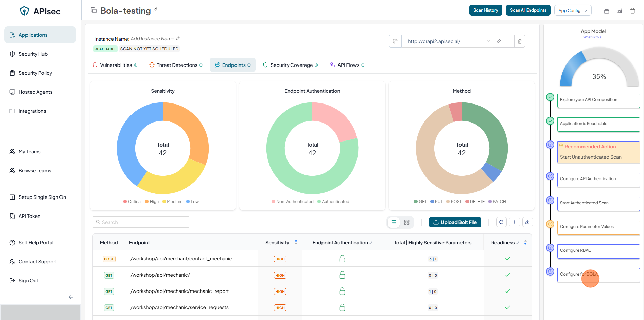This screenshot has height=320, width=644.
Task: Copy the instance URL with copy icon
Action: tap(395, 41)
